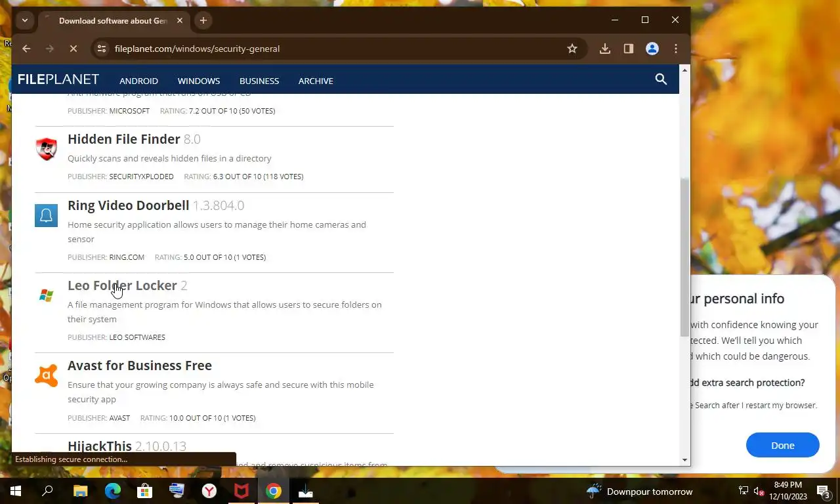Click SECURITYXPLODED publisher text
The width and height of the screenshot is (840, 504).
(x=141, y=177)
